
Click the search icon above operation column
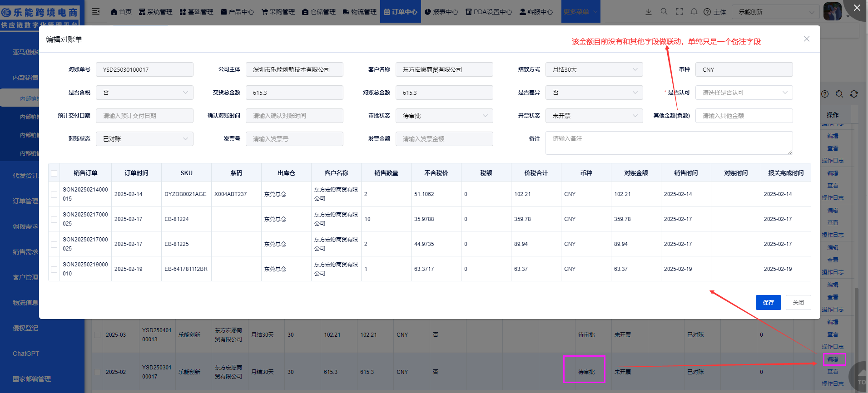(x=839, y=94)
